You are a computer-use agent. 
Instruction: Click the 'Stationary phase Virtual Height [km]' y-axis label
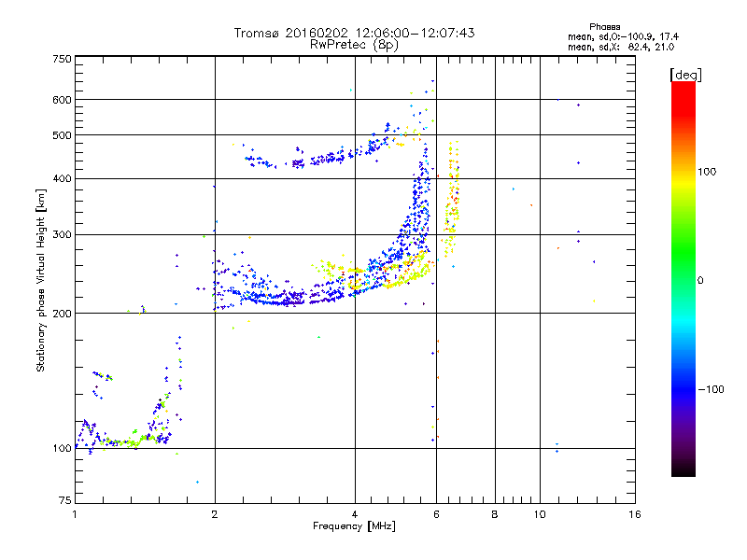point(40,280)
